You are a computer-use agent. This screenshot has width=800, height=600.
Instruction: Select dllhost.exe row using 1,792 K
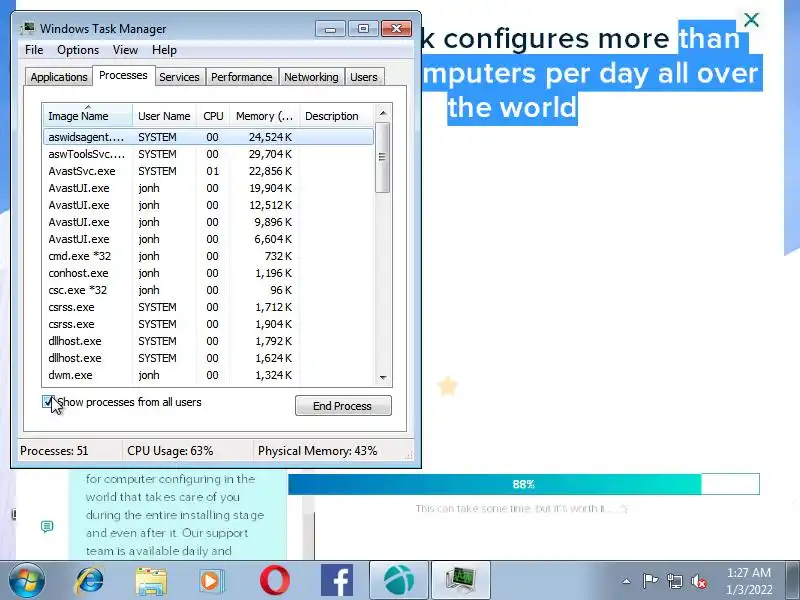pos(208,341)
